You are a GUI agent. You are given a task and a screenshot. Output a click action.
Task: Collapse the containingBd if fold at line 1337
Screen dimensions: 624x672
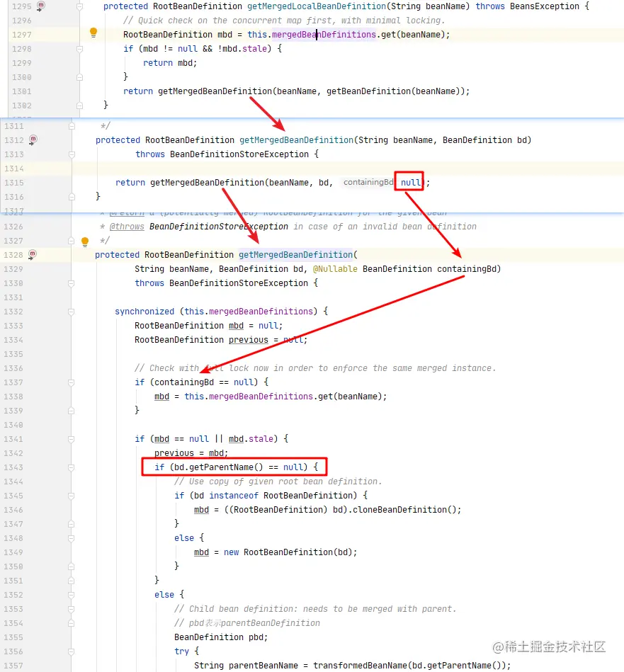(x=71, y=382)
